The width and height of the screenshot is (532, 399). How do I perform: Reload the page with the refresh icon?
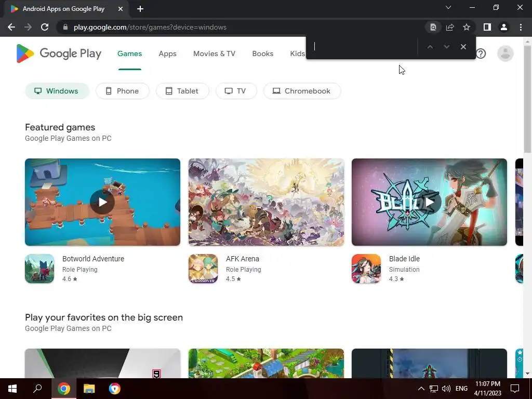coord(45,27)
